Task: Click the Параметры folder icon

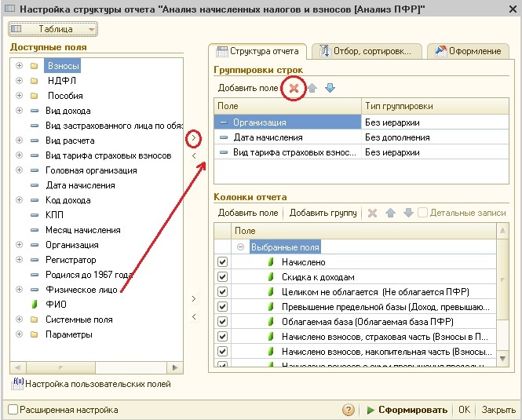Action: pos(34,334)
